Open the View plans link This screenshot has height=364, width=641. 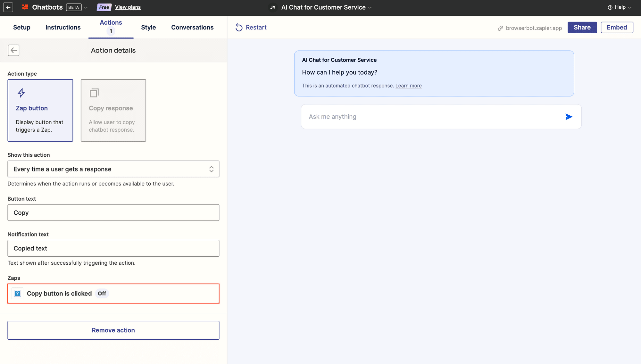(x=128, y=7)
